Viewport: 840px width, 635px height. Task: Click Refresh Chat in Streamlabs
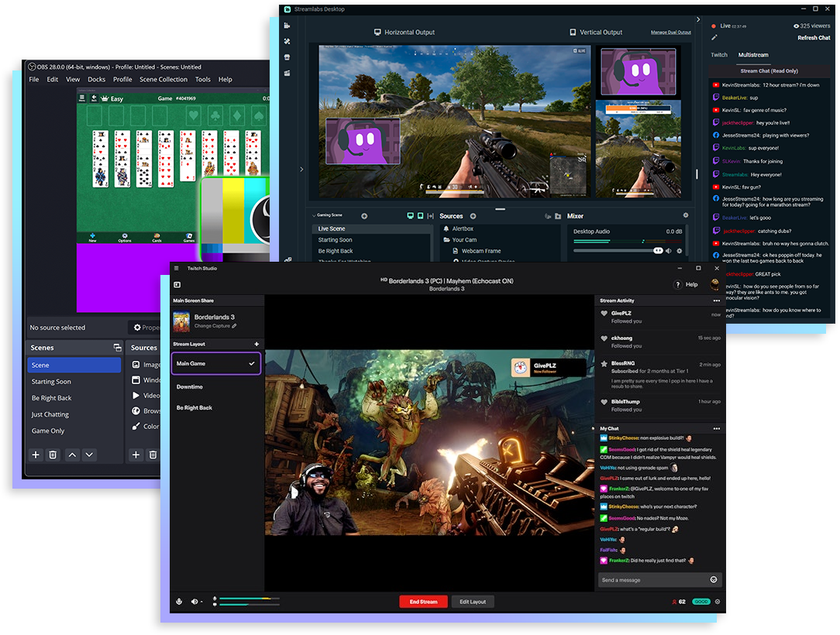click(814, 37)
